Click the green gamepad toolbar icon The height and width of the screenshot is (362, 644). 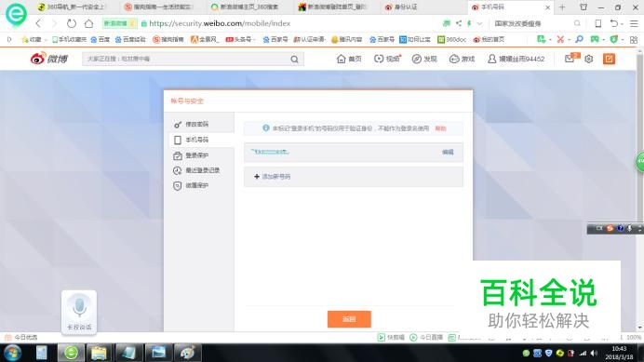(595, 39)
